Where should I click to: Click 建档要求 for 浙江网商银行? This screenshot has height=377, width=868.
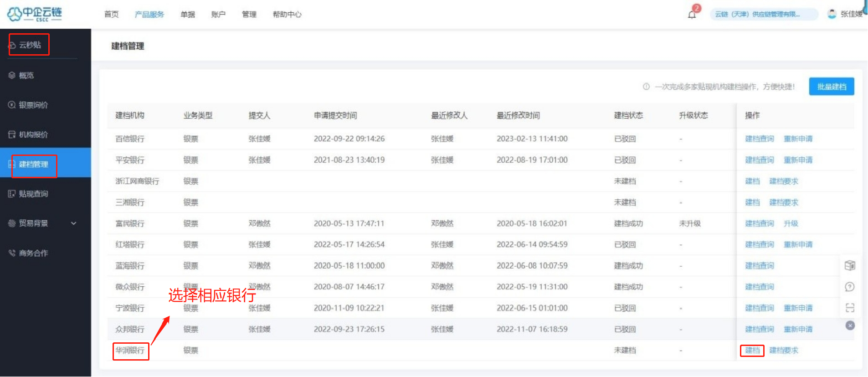[784, 181]
